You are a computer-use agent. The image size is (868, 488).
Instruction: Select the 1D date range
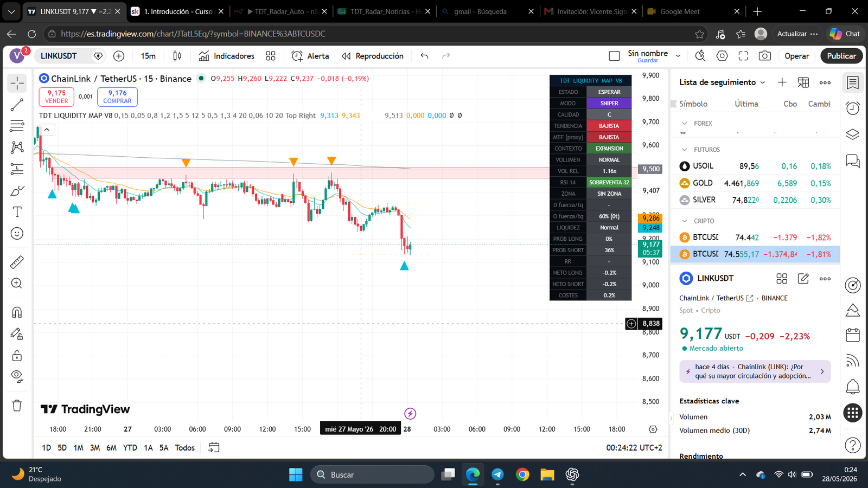(x=46, y=448)
